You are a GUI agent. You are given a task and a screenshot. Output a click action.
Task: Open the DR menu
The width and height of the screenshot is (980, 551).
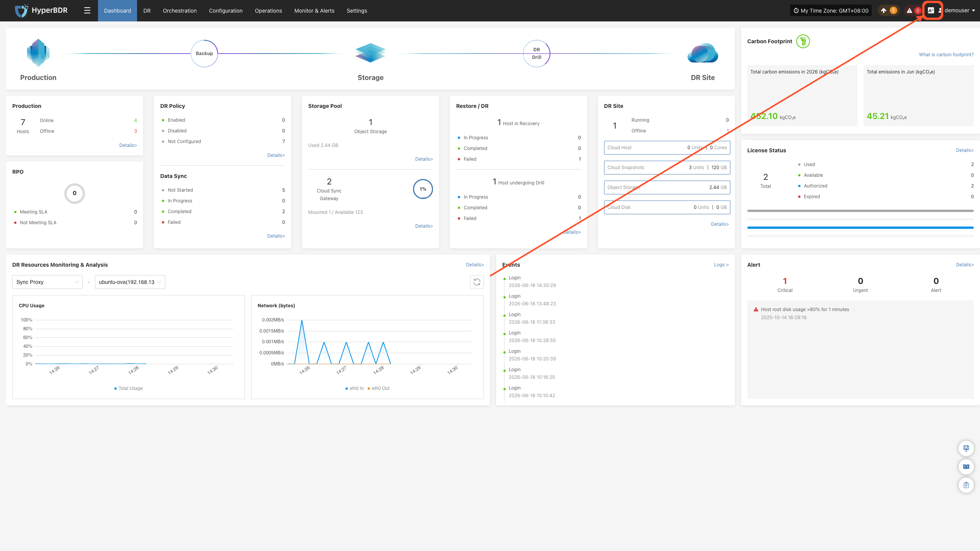click(147, 11)
